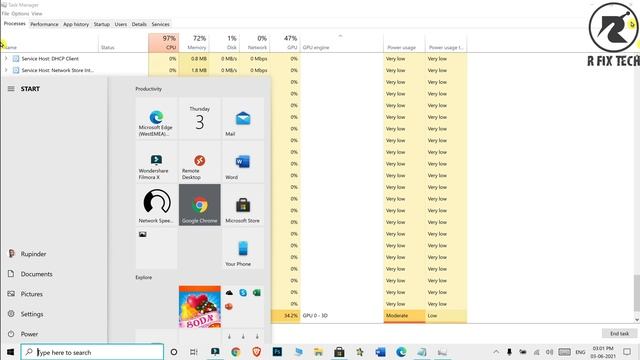
Task: Open Settings from Start sidebar
Action: pos(53,314)
